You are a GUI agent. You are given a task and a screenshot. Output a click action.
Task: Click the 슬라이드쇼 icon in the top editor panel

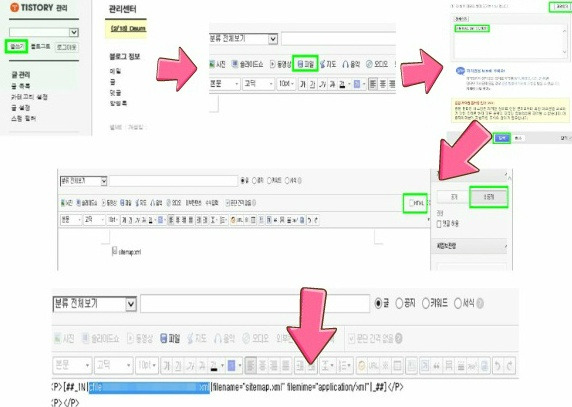[247, 65]
